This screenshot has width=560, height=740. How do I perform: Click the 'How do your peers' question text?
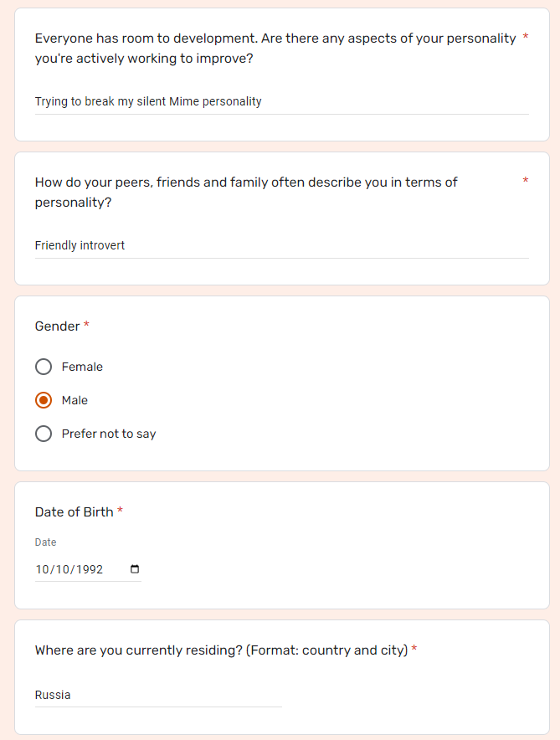click(x=246, y=192)
